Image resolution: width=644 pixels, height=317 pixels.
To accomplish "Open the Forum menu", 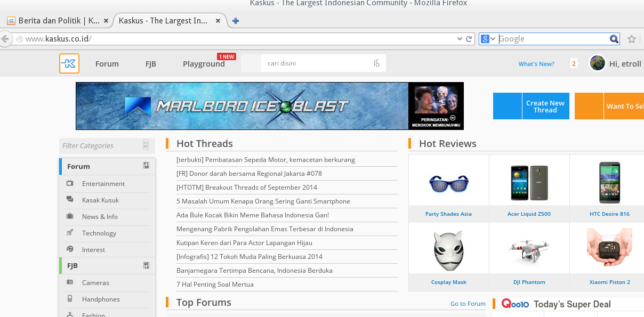I will point(107,64).
